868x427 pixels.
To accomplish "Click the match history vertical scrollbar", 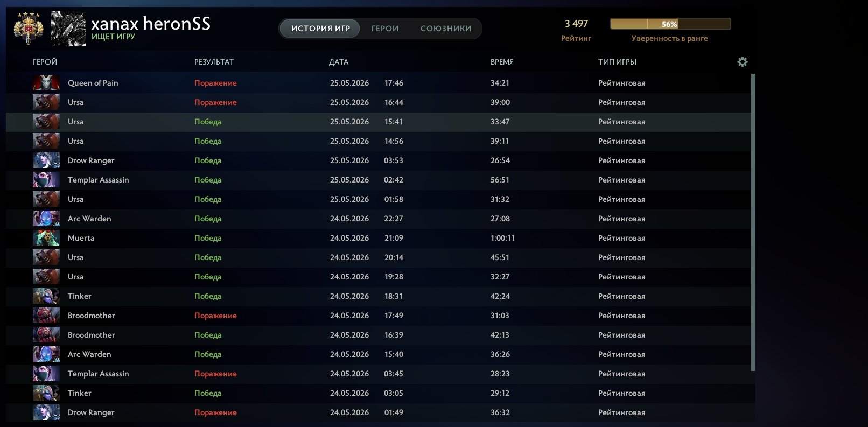I will [x=753, y=222].
